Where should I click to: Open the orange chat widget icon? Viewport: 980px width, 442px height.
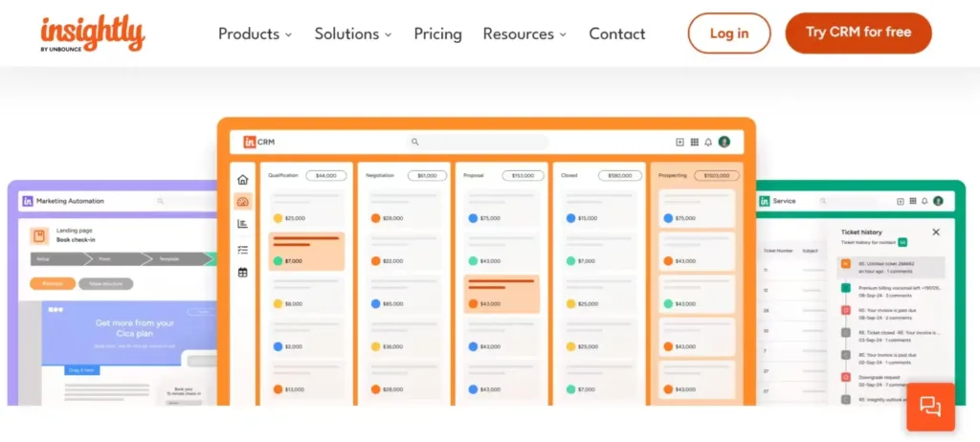[929, 406]
